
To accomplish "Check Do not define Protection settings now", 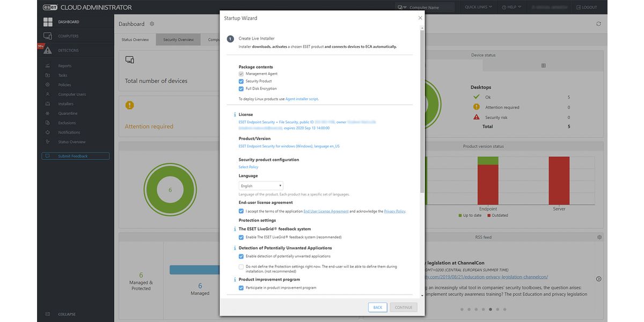I will (241, 266).
